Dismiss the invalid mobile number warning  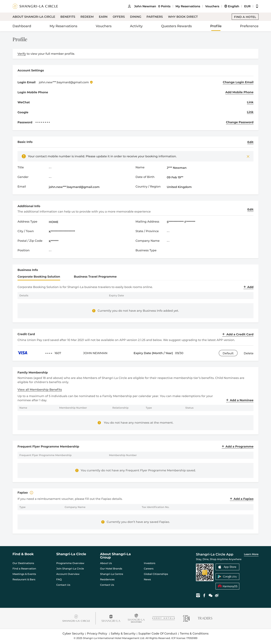pos(248,156)
